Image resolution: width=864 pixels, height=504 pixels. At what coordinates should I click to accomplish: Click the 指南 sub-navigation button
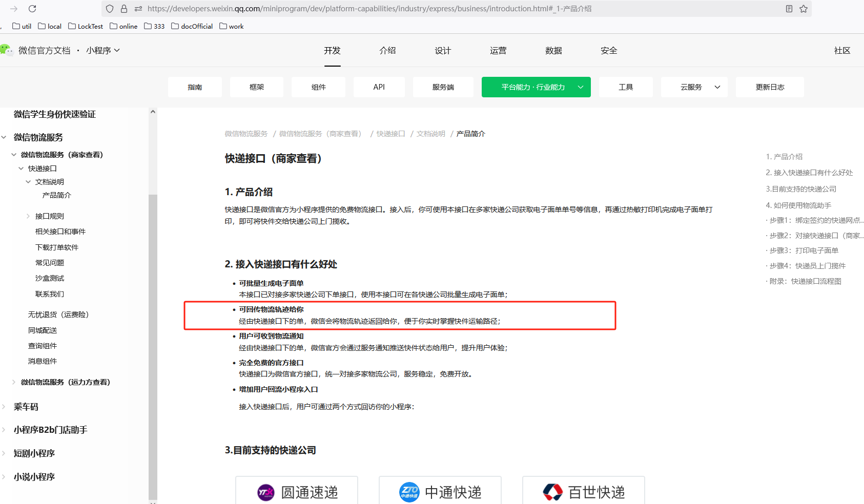[195, 87]
